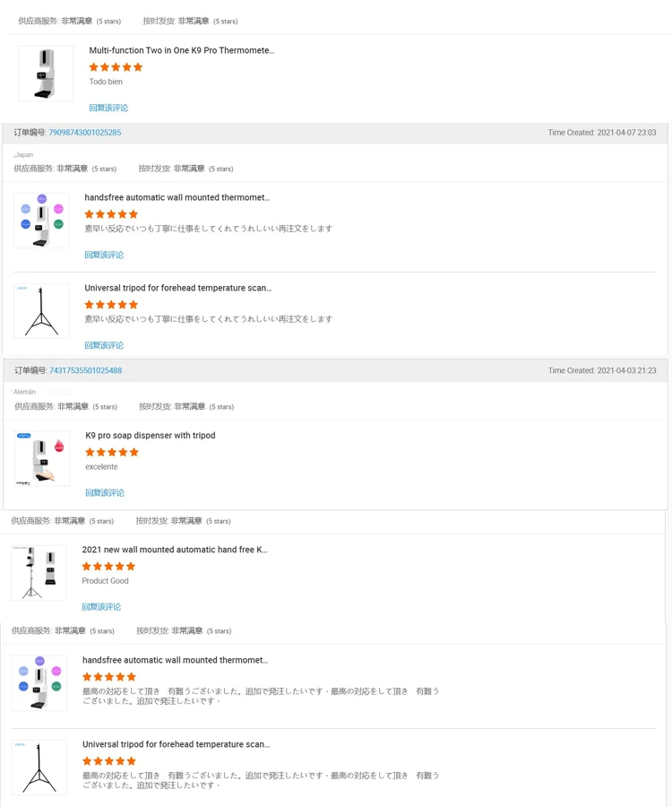The width and height of the screenshot is (672, 807).
Task: Click the stars of the bottom Universal tripod review
Action: [x=109, y=761]
